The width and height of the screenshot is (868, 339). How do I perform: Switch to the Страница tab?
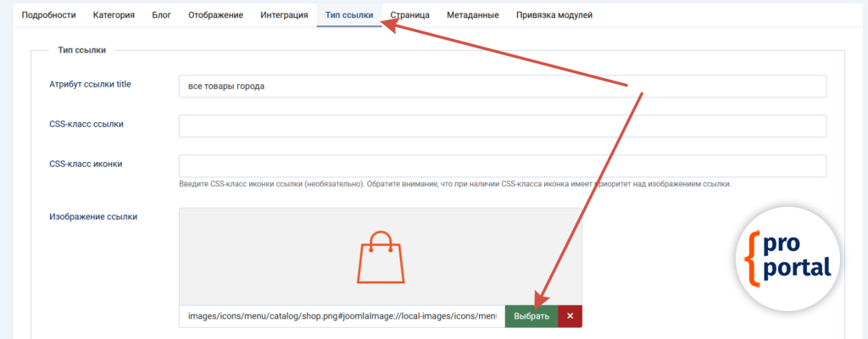coord(409,15)
